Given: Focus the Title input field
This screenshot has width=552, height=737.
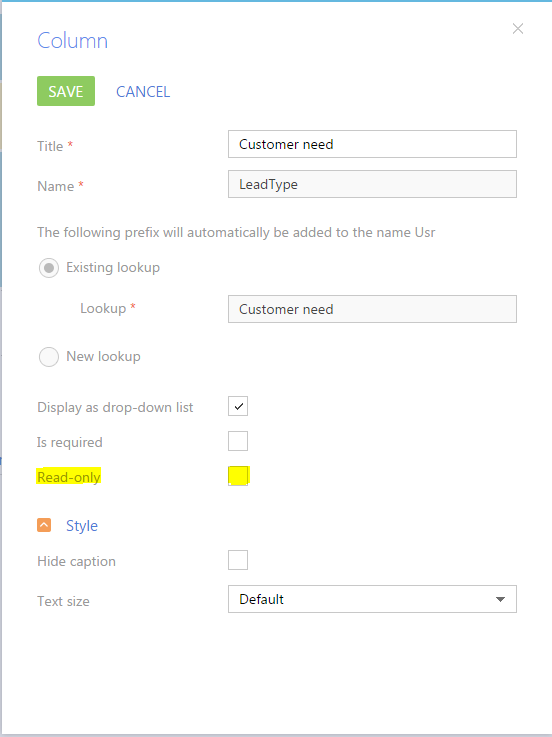Looking at the screenshot, I should click(372, 144).
